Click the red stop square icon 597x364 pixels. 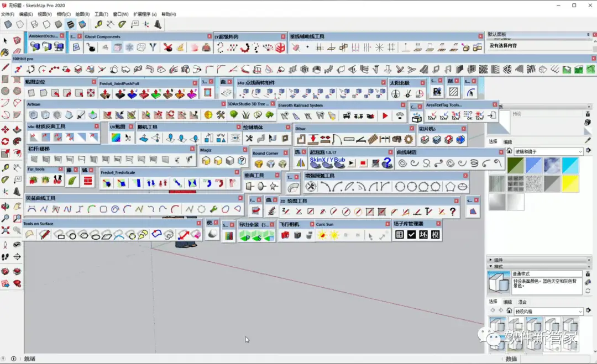(x=363, y=163)
